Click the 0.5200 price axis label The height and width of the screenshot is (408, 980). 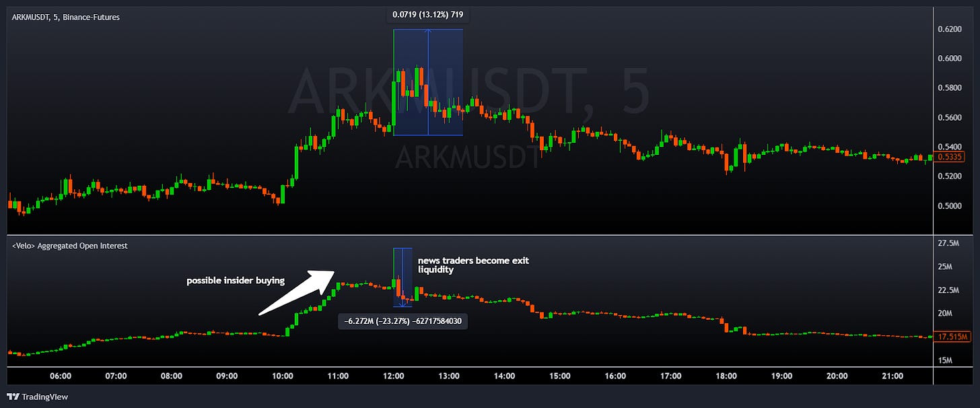[x=951, y=176]
